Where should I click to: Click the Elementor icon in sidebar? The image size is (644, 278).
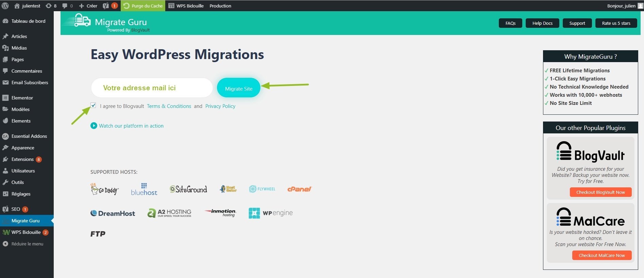click(5, 98)
